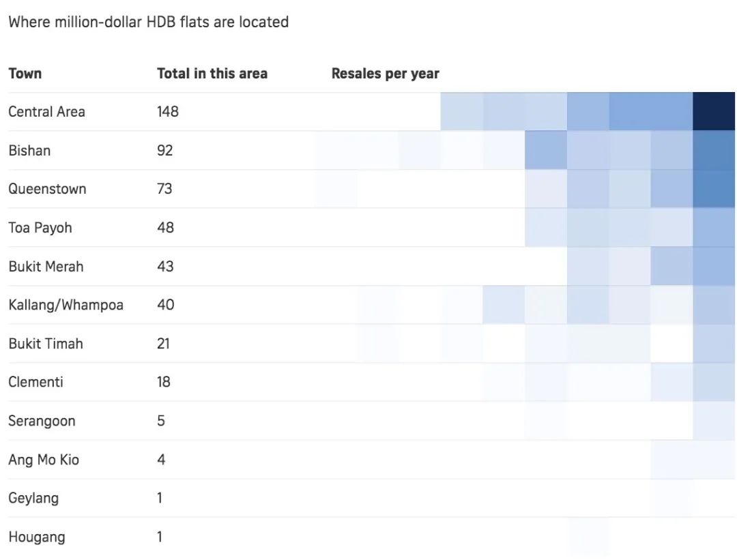The image size is (737, 560).
Task: Click the Central Area total of 148
Action: click(168, 112)
